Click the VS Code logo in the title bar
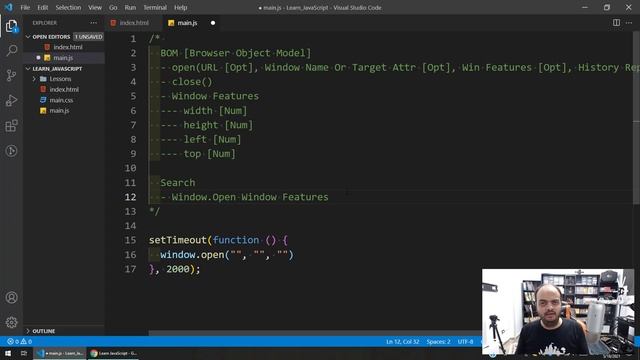The image size is (640, 360). click(x=9, y=7)
